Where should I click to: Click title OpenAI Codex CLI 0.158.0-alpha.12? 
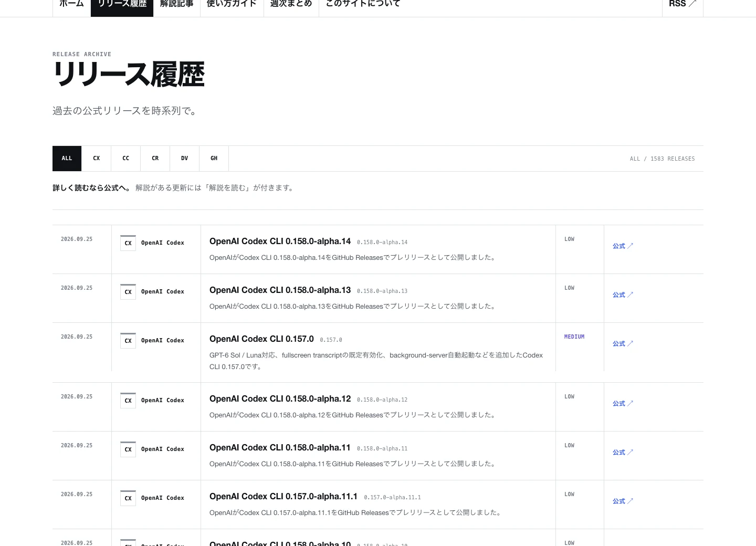pos(280,399)
